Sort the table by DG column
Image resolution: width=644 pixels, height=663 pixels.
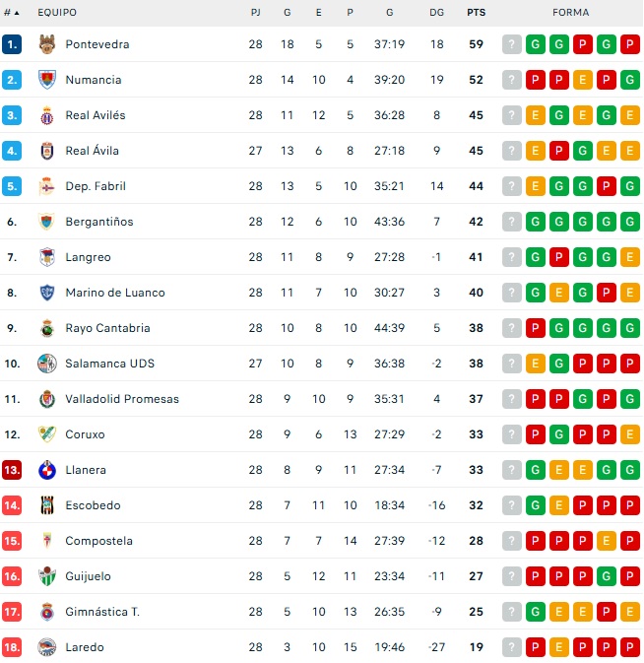tap(437, 13)
